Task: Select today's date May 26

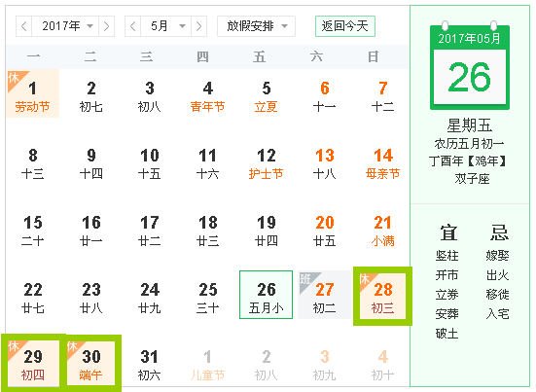Action: [266, 295]
